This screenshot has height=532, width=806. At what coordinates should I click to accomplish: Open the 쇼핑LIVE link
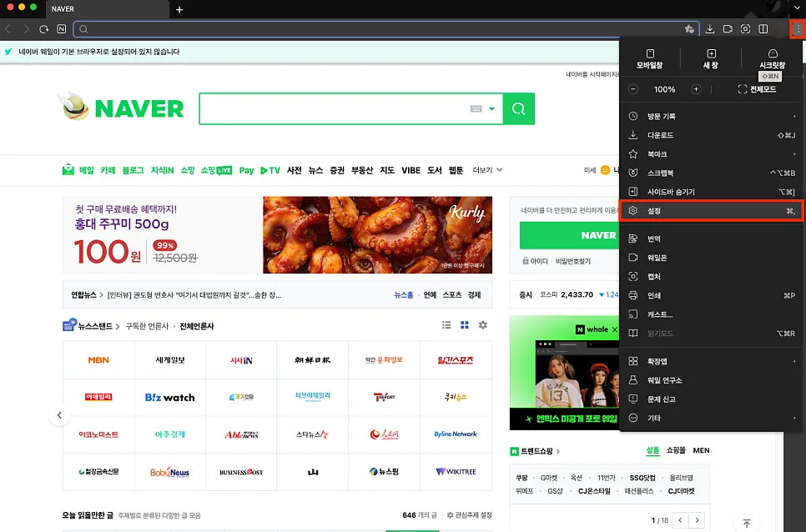216,170
